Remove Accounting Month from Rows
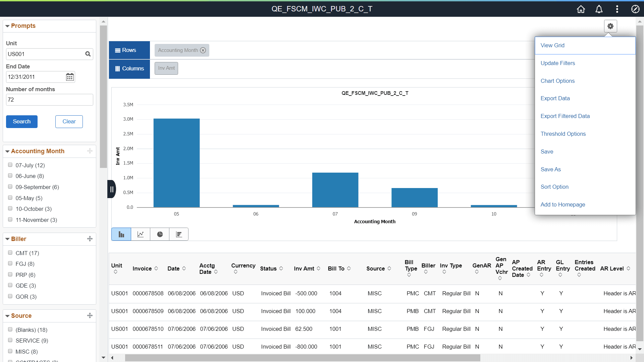The image size is (644, 362). (x=203, y=50)
